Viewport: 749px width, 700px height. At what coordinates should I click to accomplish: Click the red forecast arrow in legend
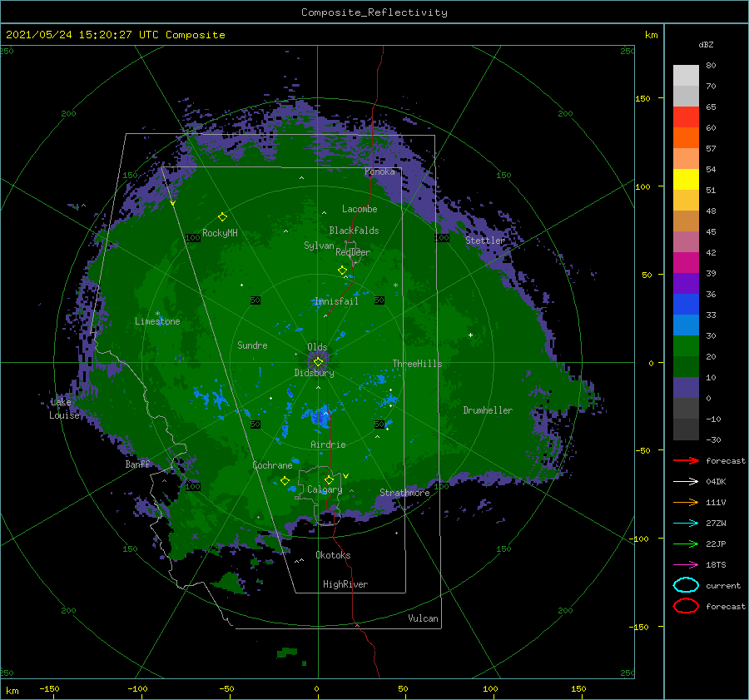click(686, 460)
